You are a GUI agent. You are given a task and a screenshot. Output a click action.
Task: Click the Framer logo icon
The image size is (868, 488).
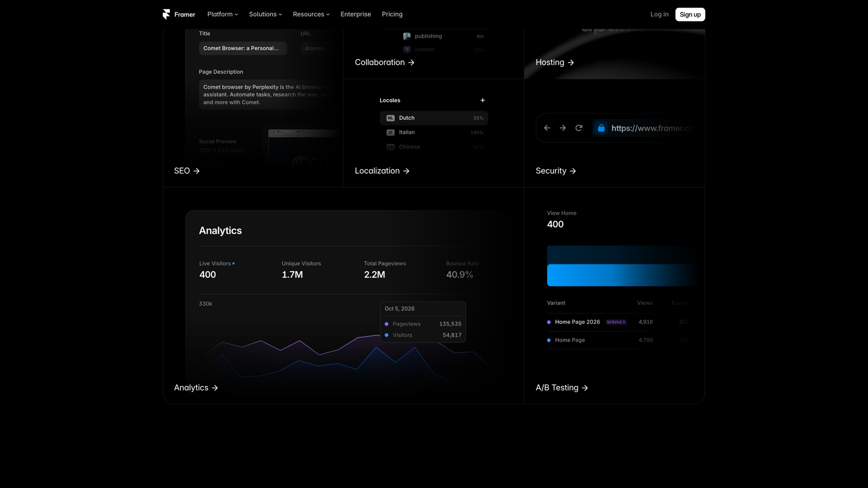coord(166,14)
